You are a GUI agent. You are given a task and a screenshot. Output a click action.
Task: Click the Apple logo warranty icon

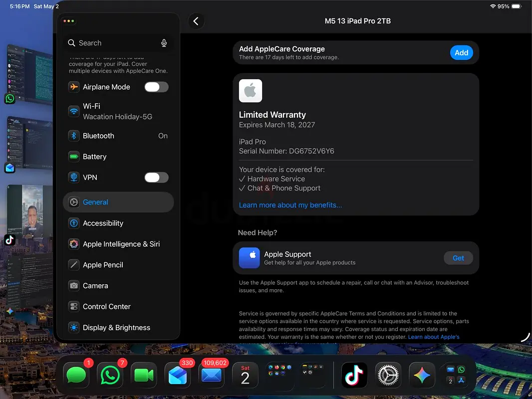pos(251,91)
